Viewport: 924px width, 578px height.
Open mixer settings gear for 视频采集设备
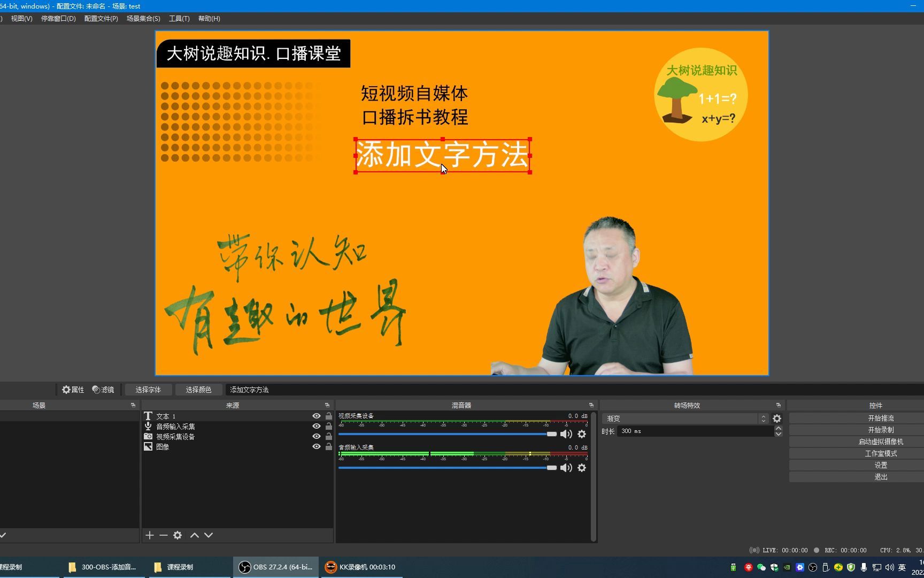[x=582, y=434]
